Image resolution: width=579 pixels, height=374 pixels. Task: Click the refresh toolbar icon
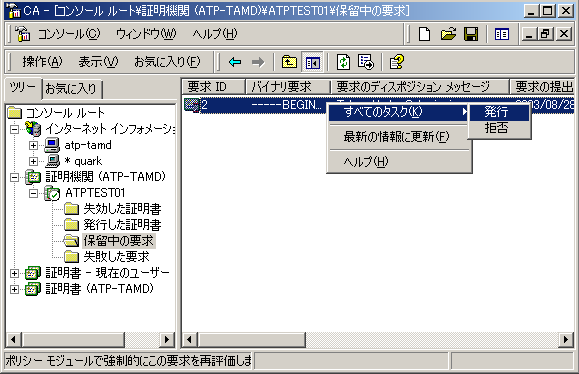[x=343, y=62]
